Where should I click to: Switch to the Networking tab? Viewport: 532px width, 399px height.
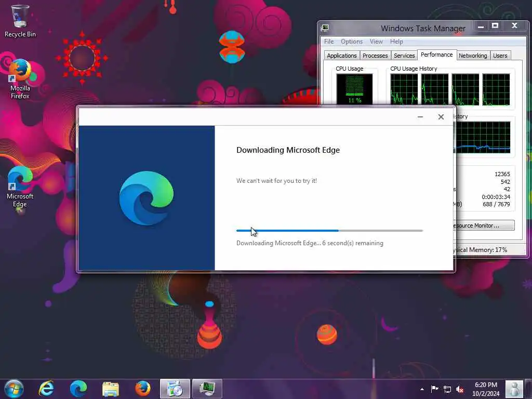473,56
